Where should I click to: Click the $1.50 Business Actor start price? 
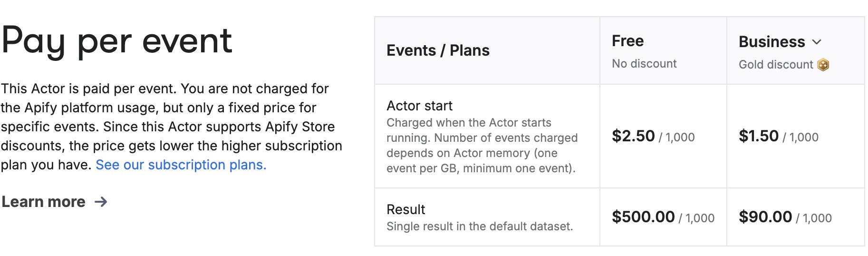click(x=759, y=136)
